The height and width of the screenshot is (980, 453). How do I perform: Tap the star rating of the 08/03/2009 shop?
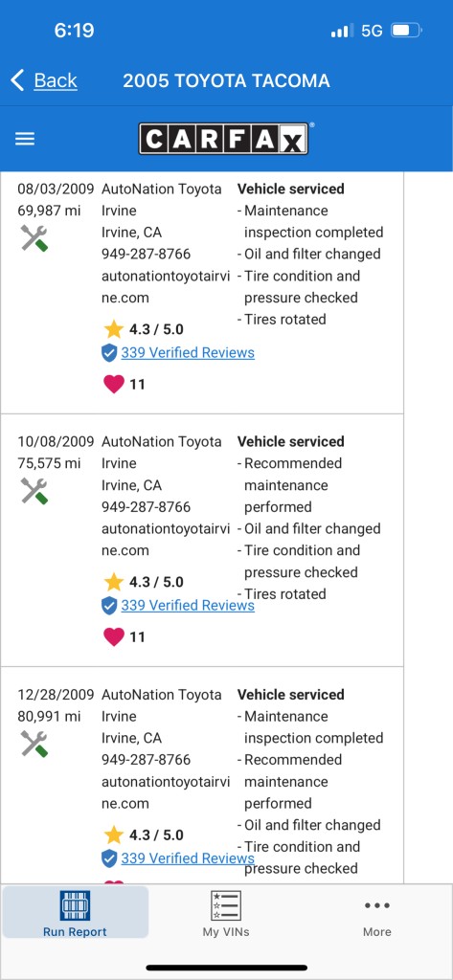(x=144, y=329)
